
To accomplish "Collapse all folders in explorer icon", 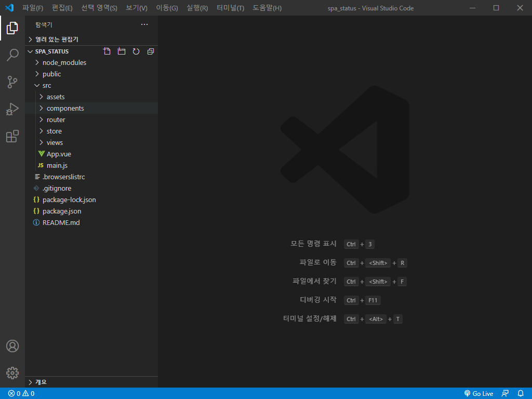I will point(151,51).
